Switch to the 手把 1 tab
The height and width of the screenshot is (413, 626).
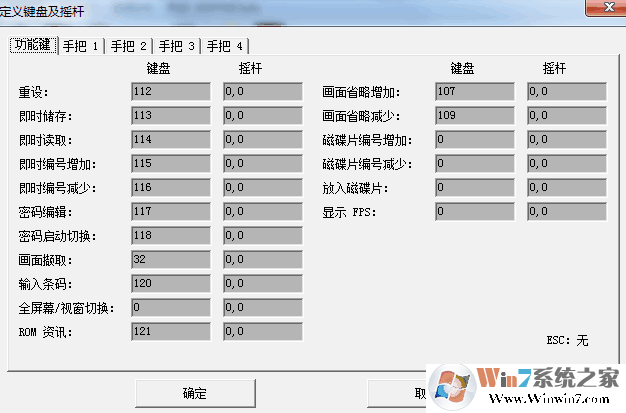pos(81,46)
